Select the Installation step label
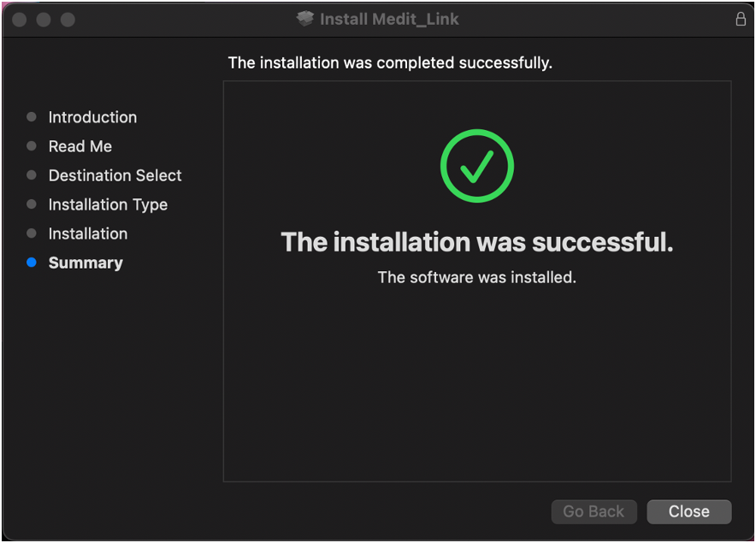The height and width of the screenshot is (543, 756). [88, 233]
